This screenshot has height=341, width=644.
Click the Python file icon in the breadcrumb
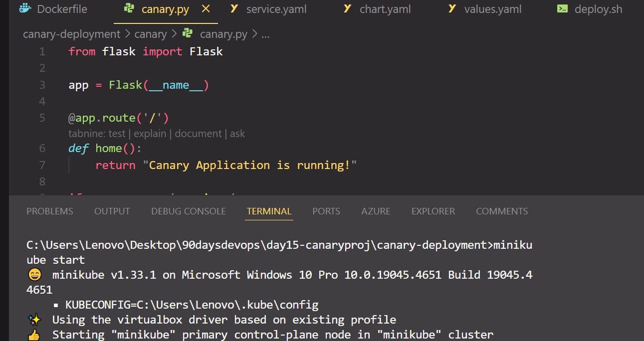click(x=188, y=34)
